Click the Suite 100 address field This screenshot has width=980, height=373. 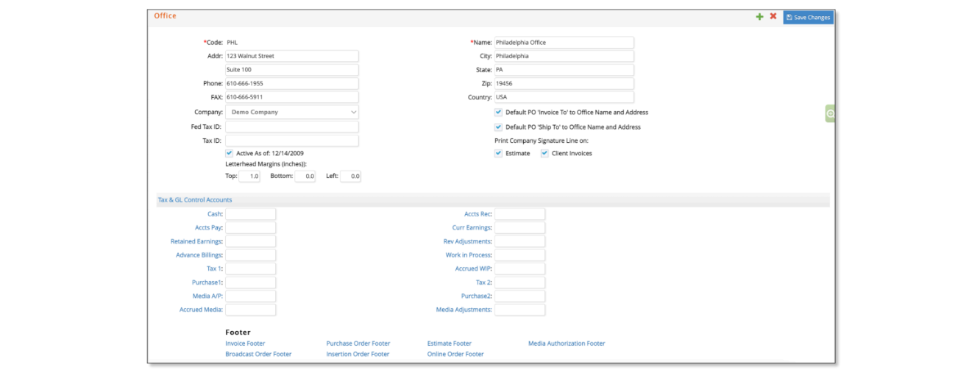292,70
